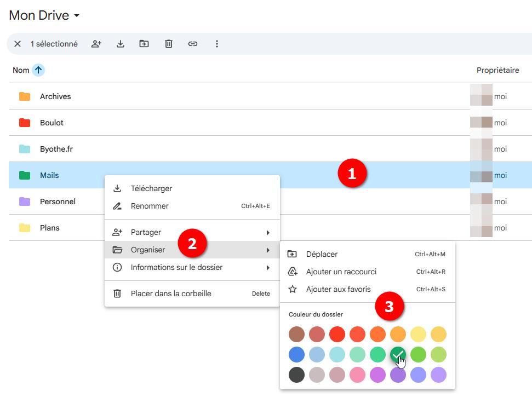Expand the Partager submenu
The height and width of the screenshot is (403, 532).
[x=268, y=232]
